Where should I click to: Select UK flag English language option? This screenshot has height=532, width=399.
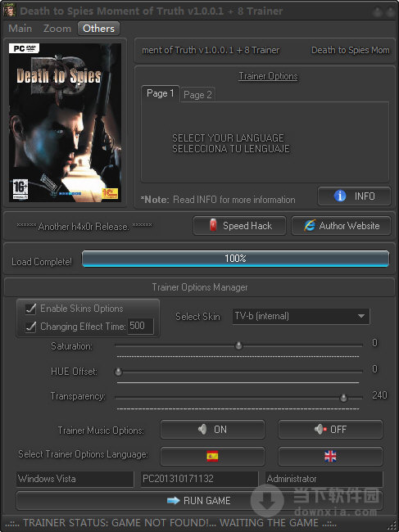coord(330,457)
